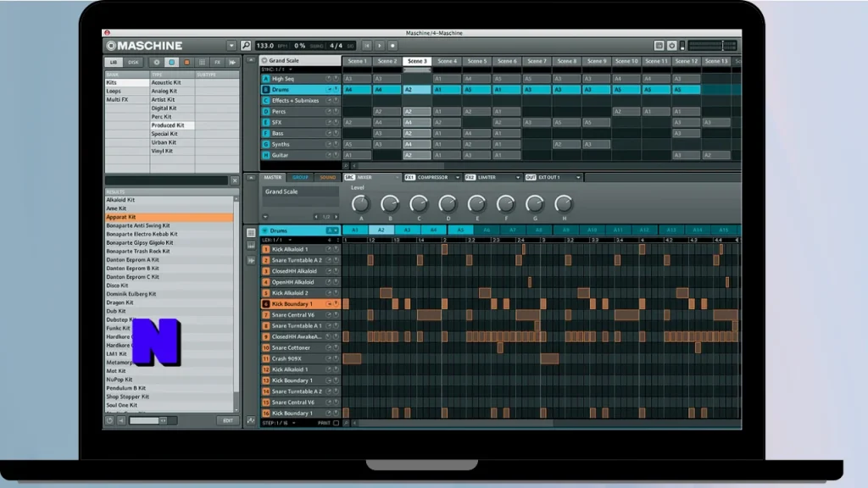Open the sampling view icon
The width and height of the screenshot is (868, 488).
(x=251, y=260)
